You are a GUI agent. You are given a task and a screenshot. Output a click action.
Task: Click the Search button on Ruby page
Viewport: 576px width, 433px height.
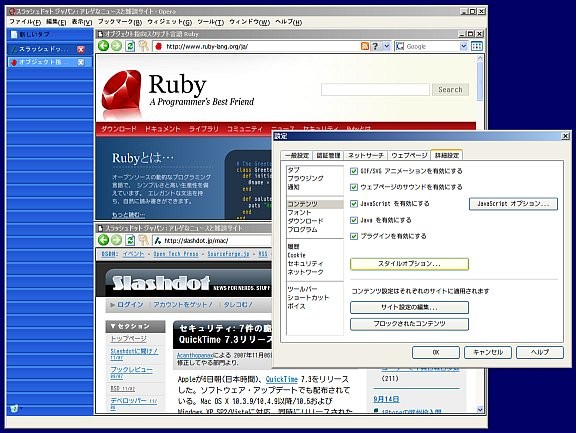(x=450, y=90)
